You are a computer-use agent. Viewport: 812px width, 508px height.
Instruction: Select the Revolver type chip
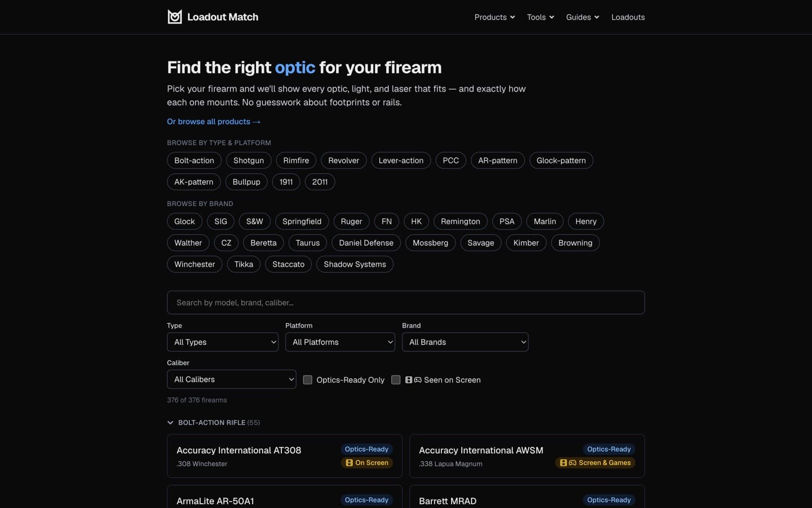pyautogui.click(x=344, y=160)
